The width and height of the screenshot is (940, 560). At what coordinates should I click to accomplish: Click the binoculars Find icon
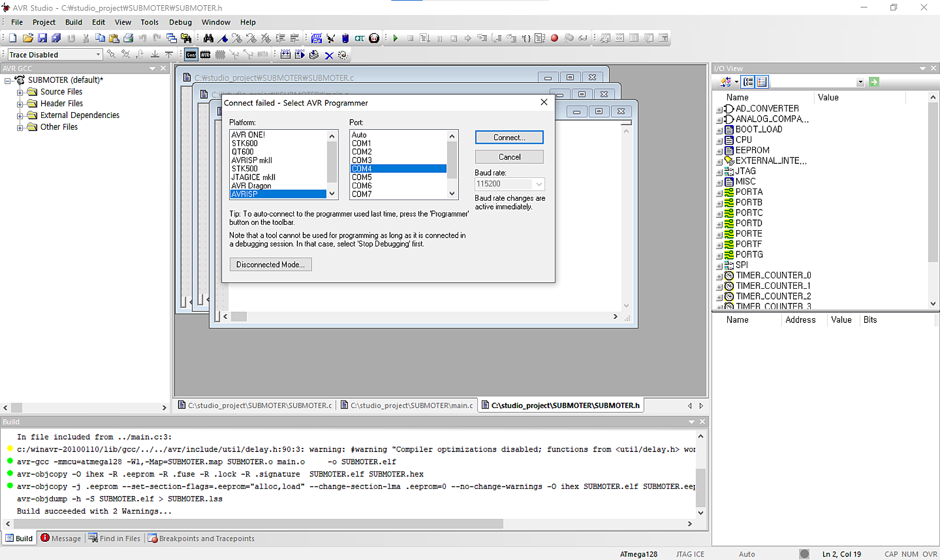209,38
